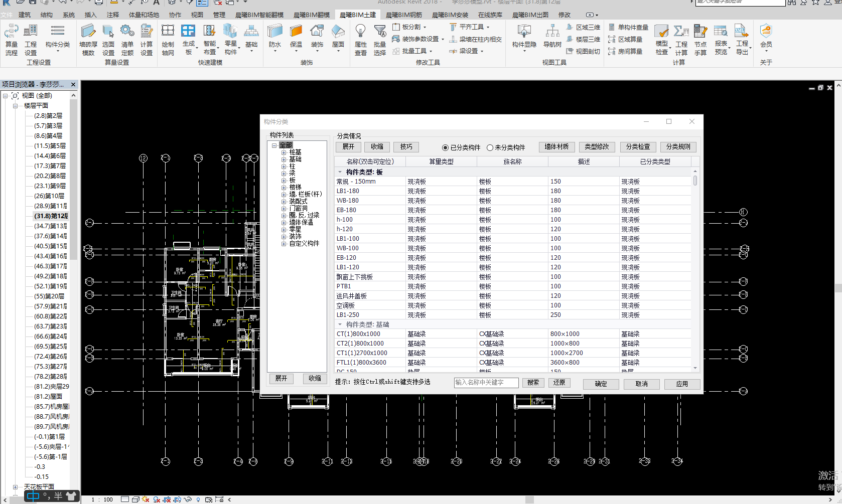Open the 建筑 ribbon tab
842x504 pixels.
25,15
